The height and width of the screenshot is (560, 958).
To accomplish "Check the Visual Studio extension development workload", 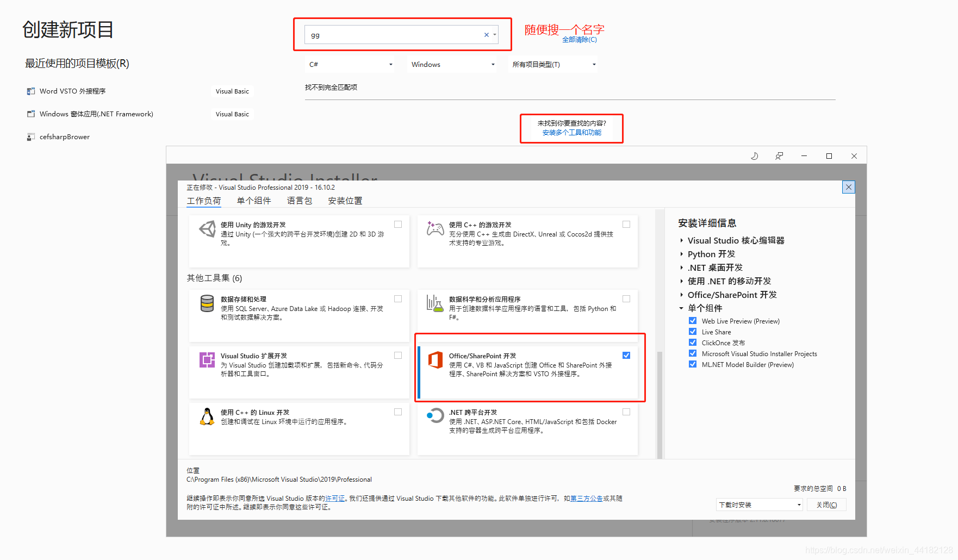I will (398, 356).
